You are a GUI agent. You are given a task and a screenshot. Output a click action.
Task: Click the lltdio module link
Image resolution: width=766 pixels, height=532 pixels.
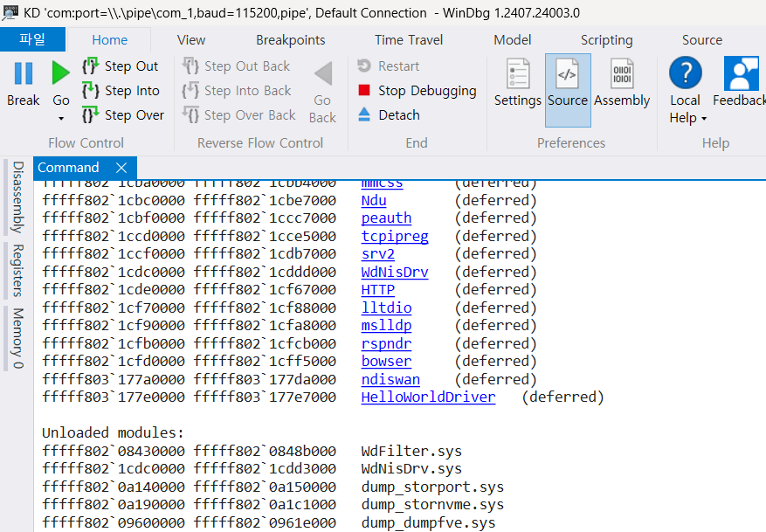pyautogui.click(x=386, y=307)
